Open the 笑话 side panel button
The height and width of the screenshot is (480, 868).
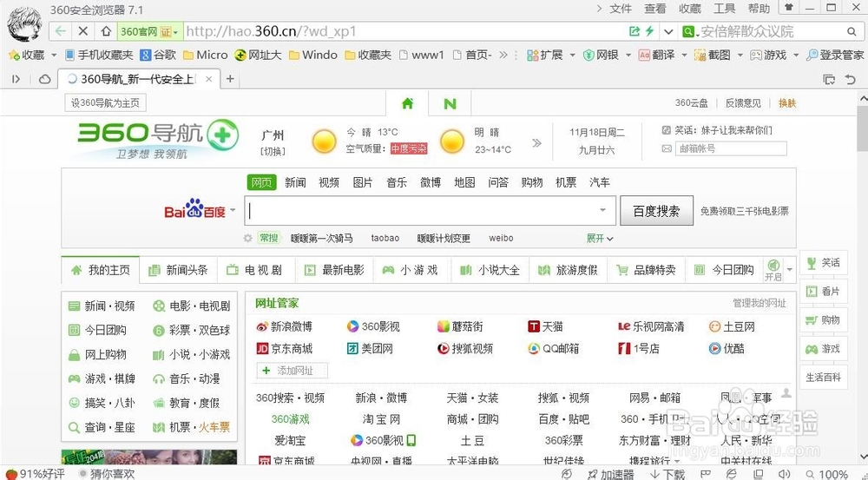pyautogui.click(x=823, y=263)
